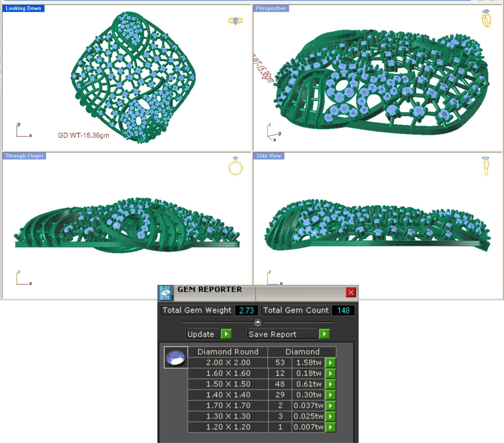Click the Gem Reporter title bar icon
The height and width of the screenshot is (443, 504).
click(165, 293)
